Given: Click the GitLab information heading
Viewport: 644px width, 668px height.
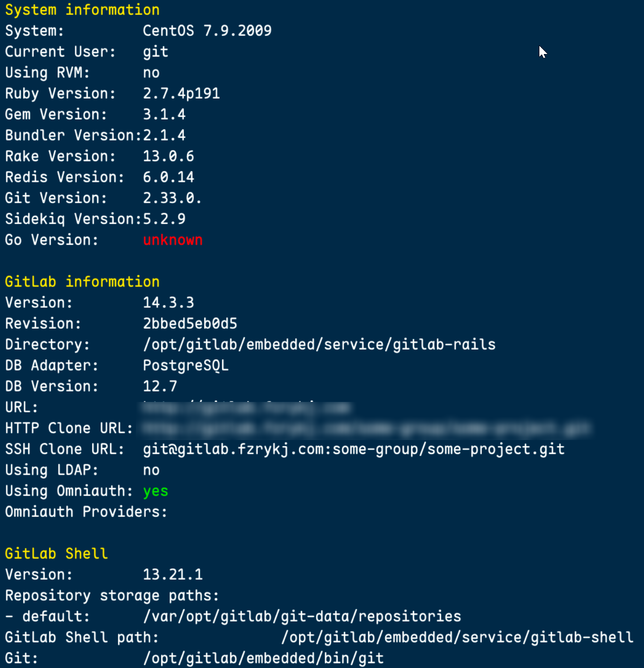Looking at the screenshot, I should pos(82,281).
